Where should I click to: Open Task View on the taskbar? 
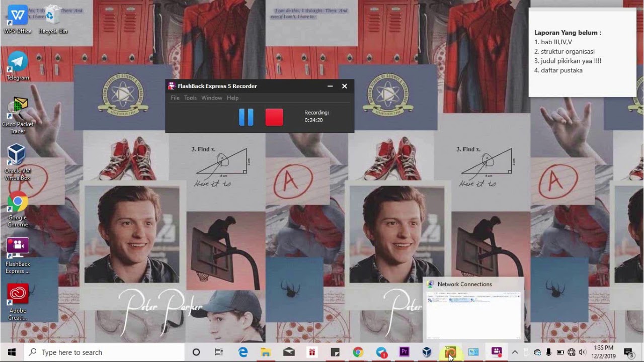pos(219,352)
